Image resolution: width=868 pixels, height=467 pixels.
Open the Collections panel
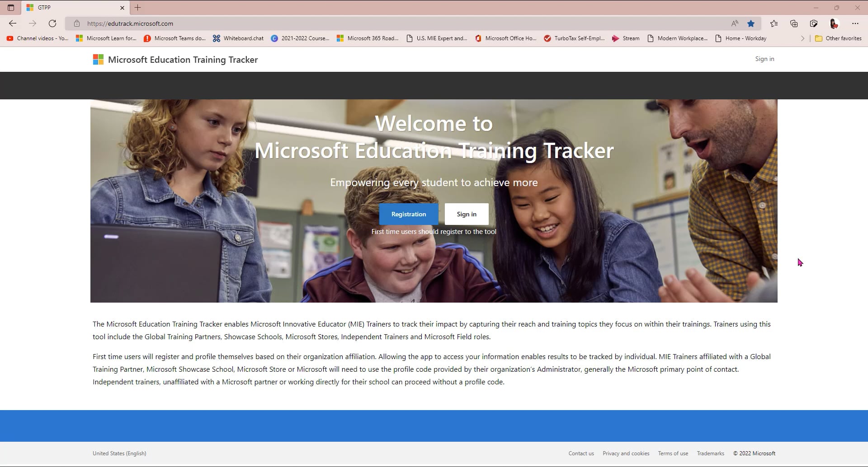794,23
